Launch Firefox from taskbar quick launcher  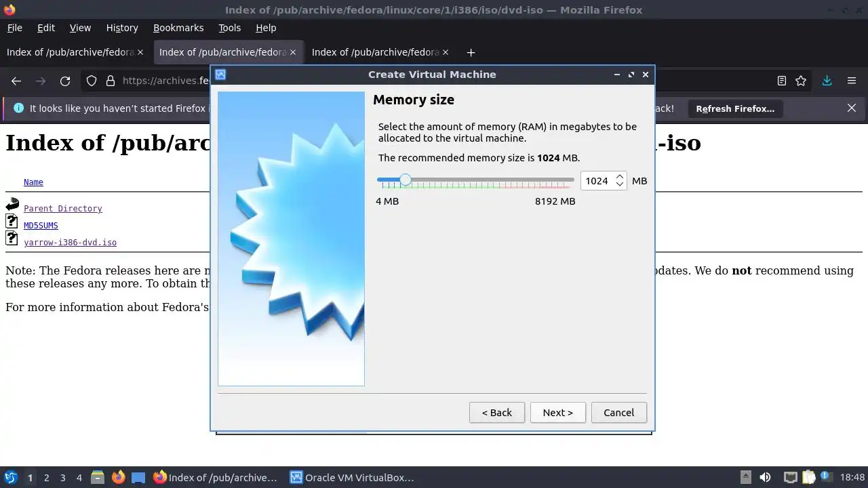click(x=118, y=477)
